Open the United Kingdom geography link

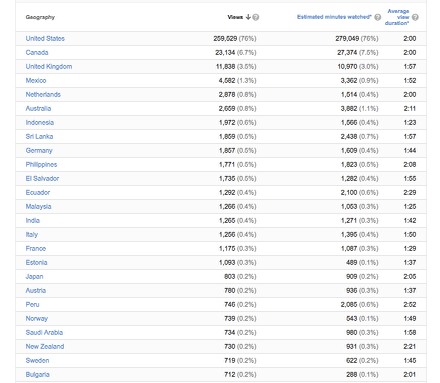49,66
